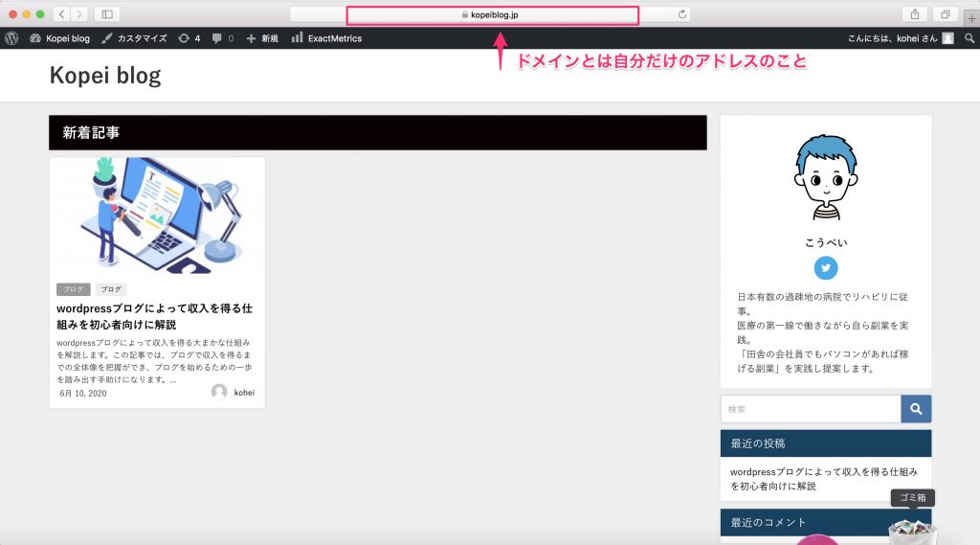The height and width of the screenshot is (545, 980).
Task: Open the Kopei blog dashboard menu
Action: (x=60, y=38)
